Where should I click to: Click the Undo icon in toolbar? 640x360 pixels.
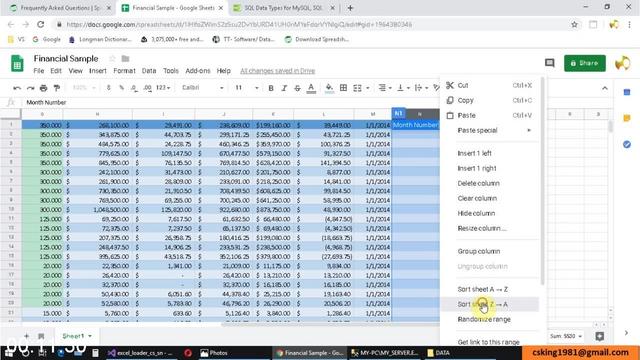17,88
